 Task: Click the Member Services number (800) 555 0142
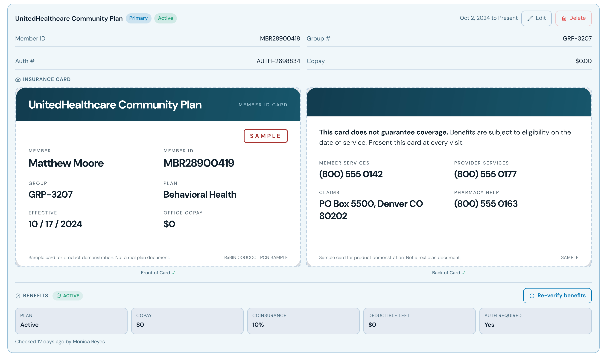coord(351,174)
